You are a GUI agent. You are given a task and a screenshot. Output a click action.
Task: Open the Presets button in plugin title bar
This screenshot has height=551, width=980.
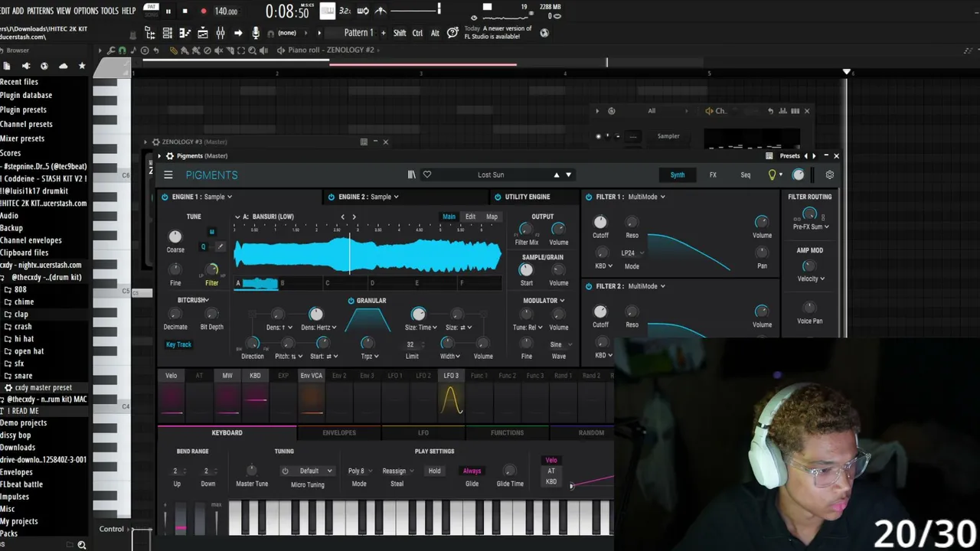pos(789,156)
